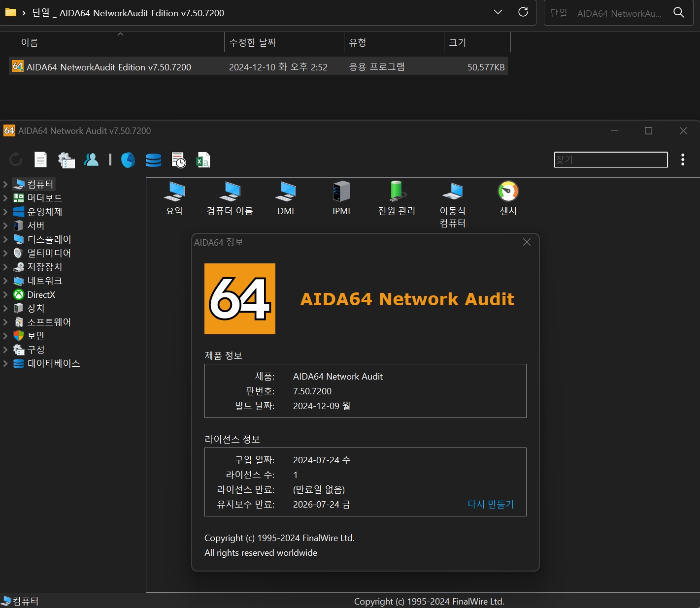The width and height of the screenshot is (700, 608).
Task: Sort by the 유형 column header
Action: (394, 42)
